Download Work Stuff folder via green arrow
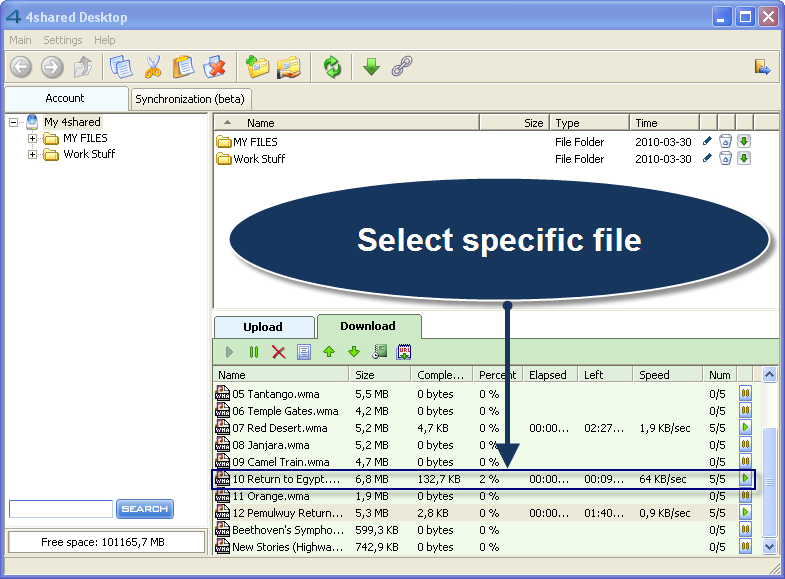Image resolution: width=785 pixels, height=579 pixels. (x=744, y=158)
